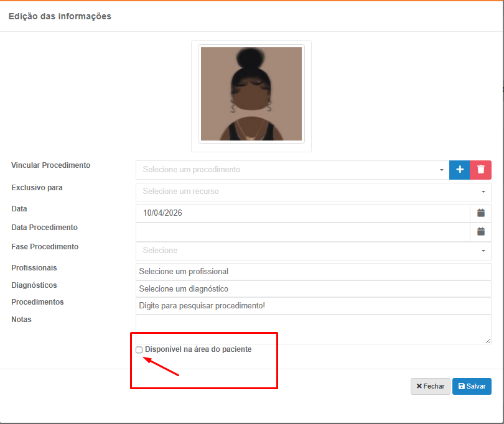Viewport: 504px width, 424px height.
Task: Click the red trash delete icon
Action: [481, 170]
